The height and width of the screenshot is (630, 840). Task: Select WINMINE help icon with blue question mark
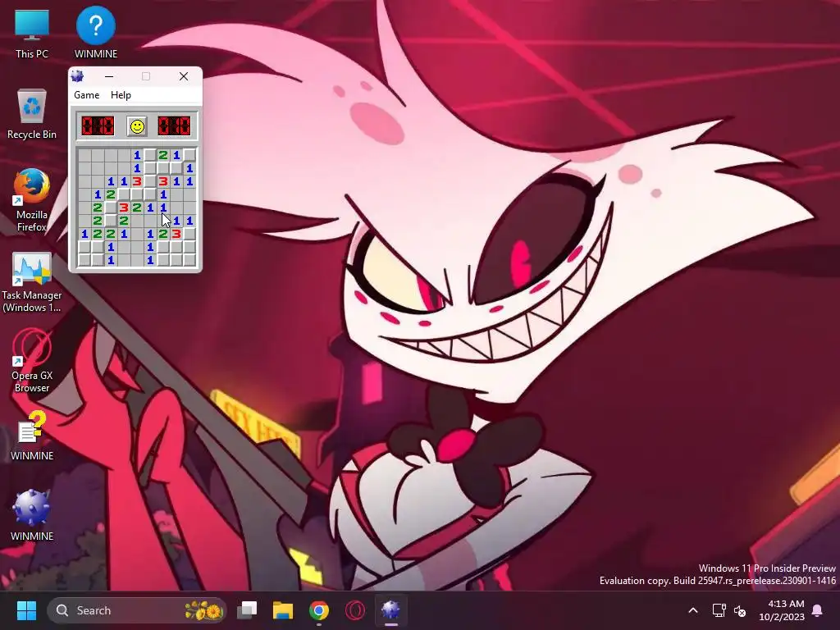[95, 33]
